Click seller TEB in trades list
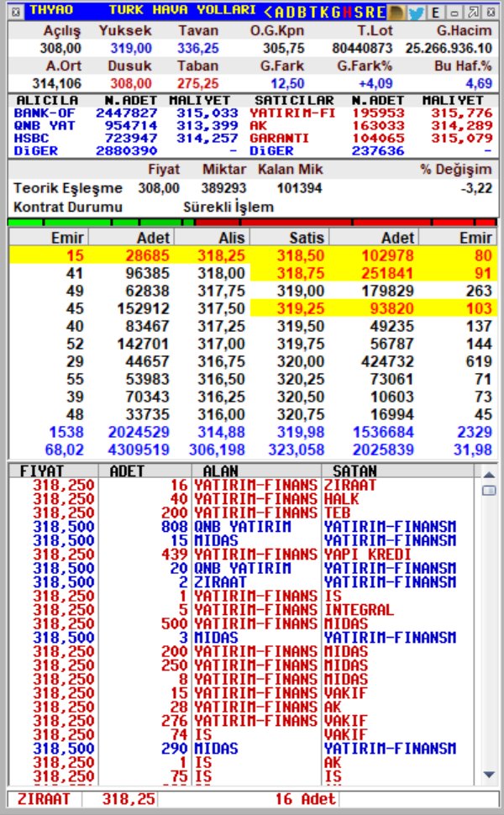This screenshot has height=815, width=504. (x=337, y=513)
